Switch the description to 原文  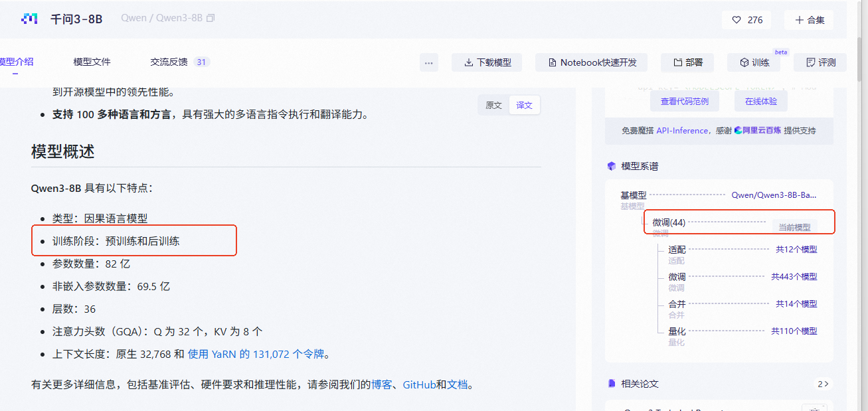pos(493,106)
